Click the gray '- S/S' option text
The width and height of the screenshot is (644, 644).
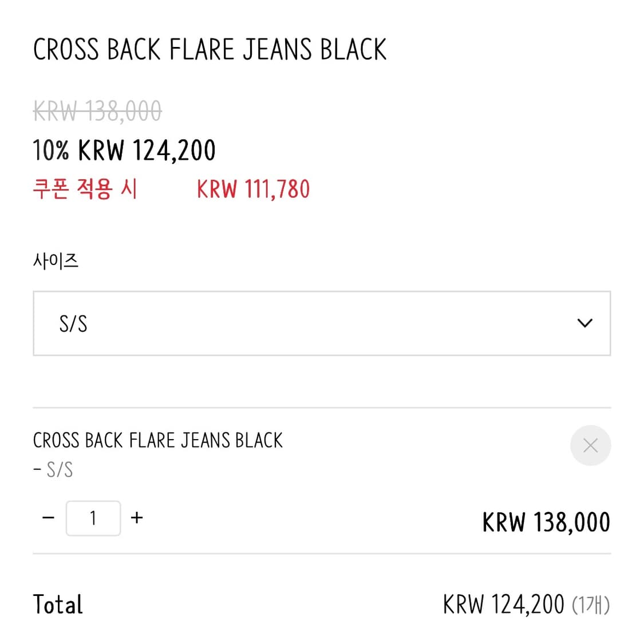[x=53, y=470]
